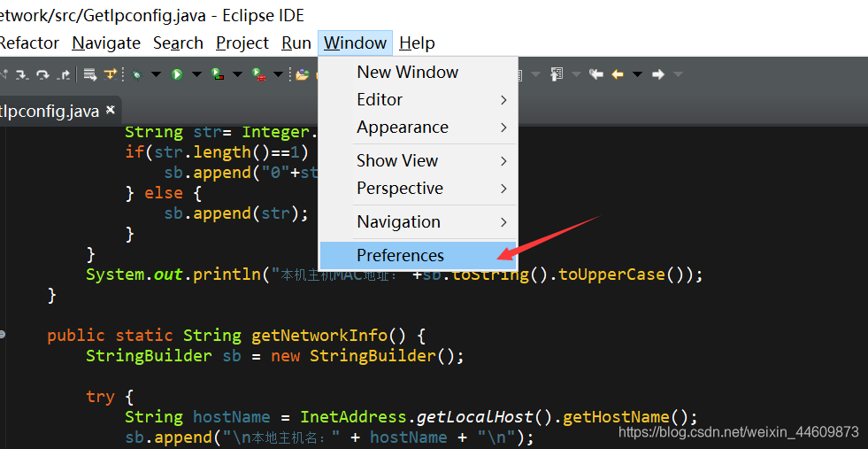Click the line appending 本地主机名

click(x=329, y=437)
